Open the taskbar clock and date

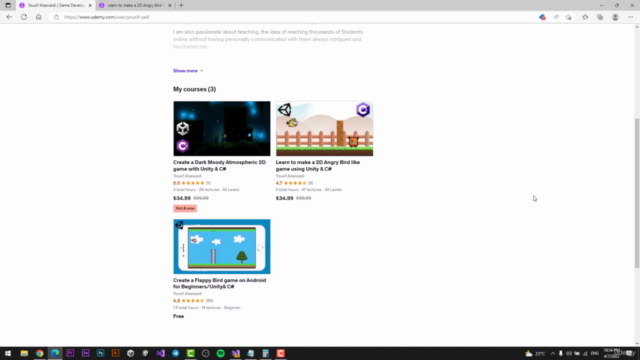click(x=612, y=353)
